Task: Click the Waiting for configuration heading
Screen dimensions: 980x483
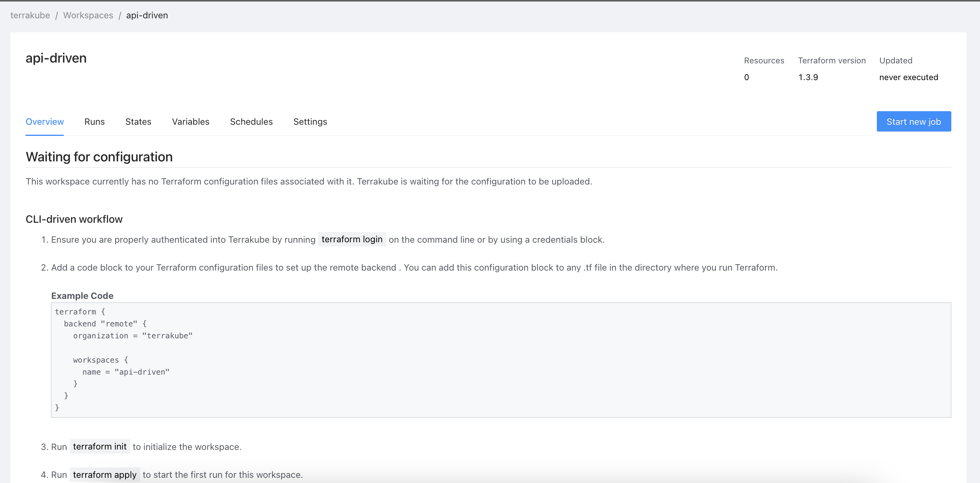Action: click(x=99, y=157)
